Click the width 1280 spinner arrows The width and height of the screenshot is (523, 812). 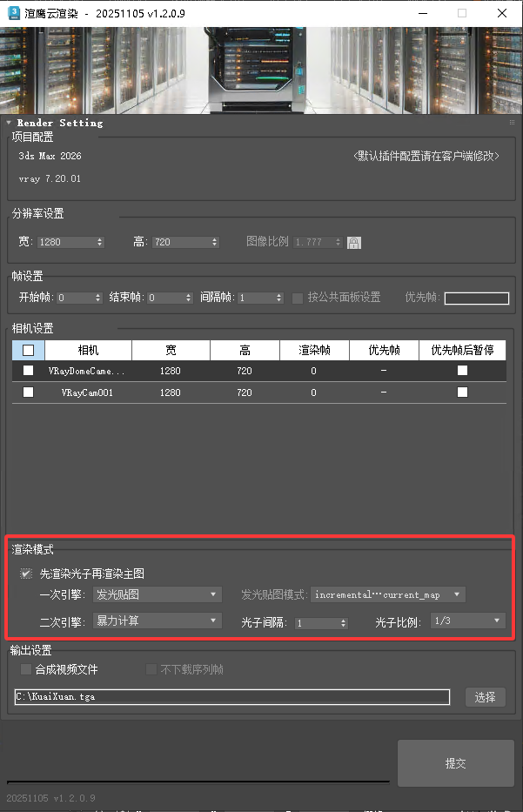(x=100, y=242)
